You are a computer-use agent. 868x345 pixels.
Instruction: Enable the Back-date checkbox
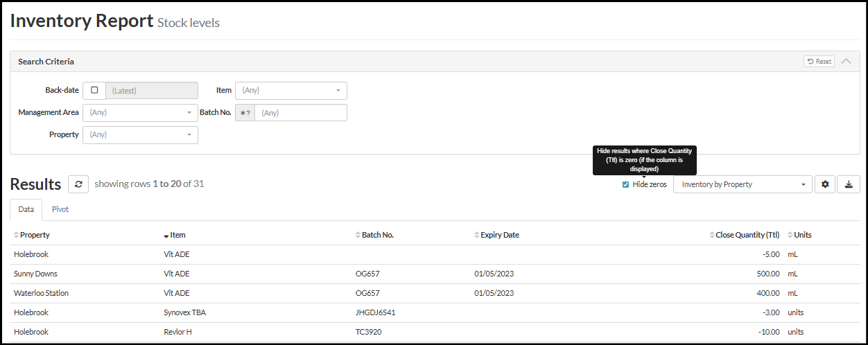coord(94,90)
